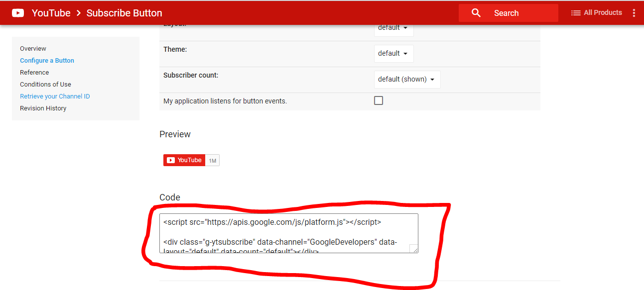The width and height of the screenshot is (644, 290).
Task: Click the platform.js script line in code
Action: [x=272, y=222]
